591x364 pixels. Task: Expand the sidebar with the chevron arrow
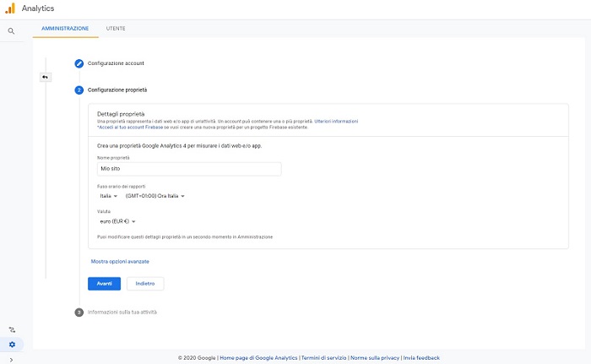[11, 360]
